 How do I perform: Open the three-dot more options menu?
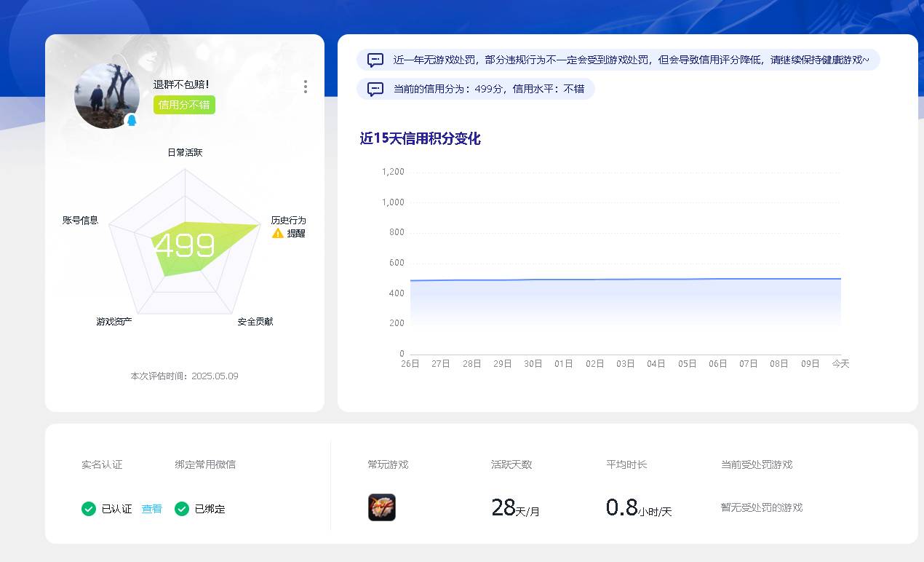tap(305, 87)
